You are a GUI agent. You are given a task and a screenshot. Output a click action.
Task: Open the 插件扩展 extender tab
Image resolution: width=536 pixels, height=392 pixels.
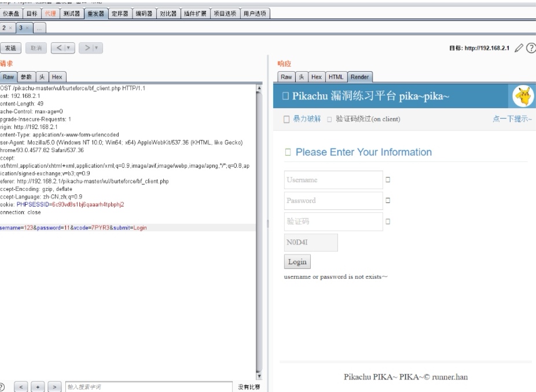195,14
